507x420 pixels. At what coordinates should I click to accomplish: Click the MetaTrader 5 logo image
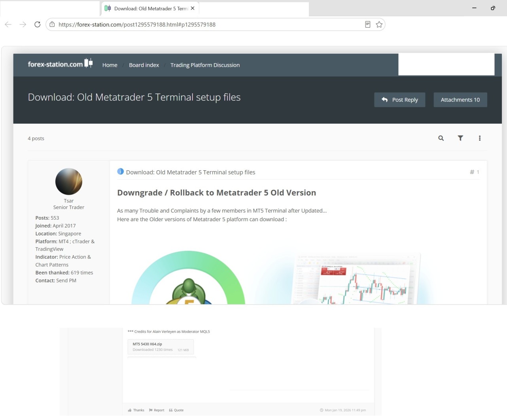[189, 277]
